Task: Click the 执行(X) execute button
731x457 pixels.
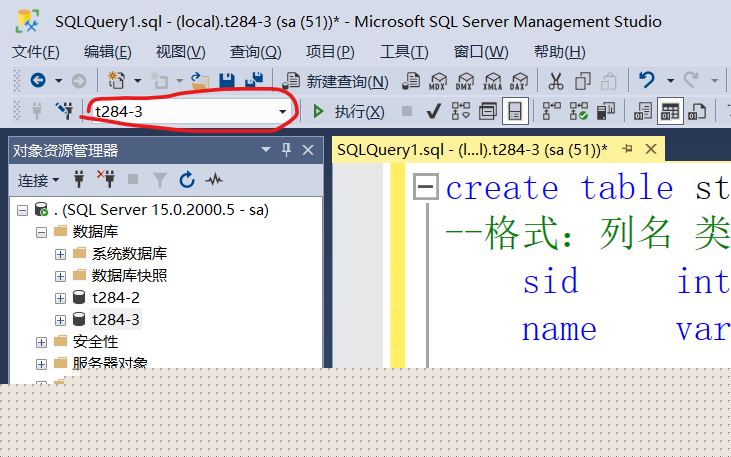Action: click(349, 112)
